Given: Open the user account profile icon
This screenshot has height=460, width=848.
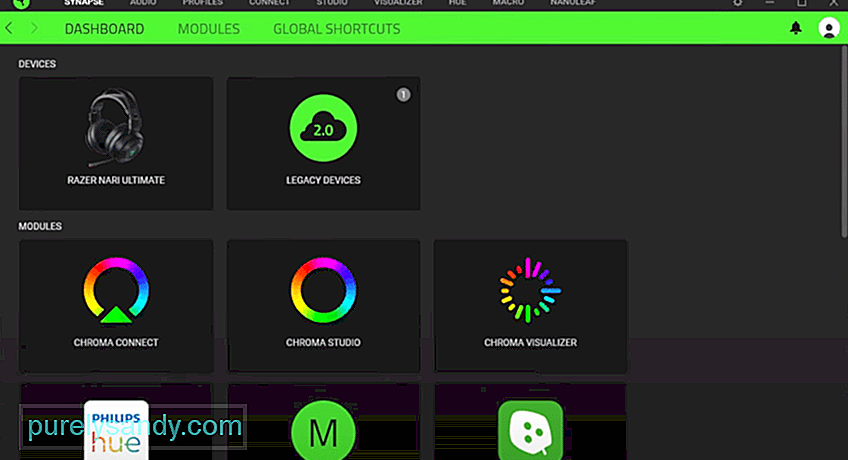Looking at the screenshot, I should (829, 28).
